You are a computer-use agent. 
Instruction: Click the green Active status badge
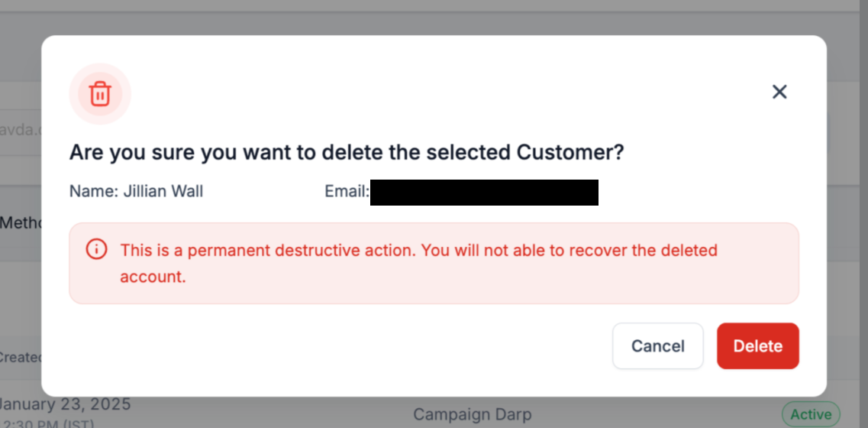point(811,415)
